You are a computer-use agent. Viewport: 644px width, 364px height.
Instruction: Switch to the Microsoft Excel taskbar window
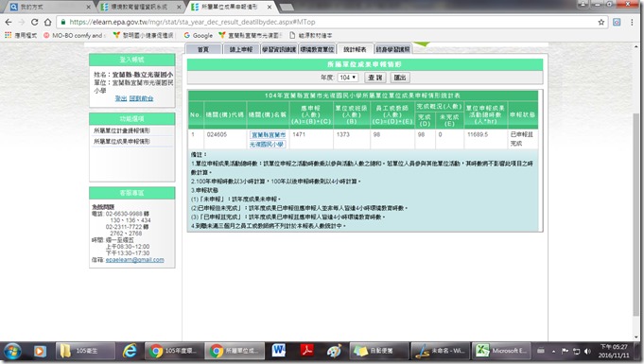tap(501, 352)
